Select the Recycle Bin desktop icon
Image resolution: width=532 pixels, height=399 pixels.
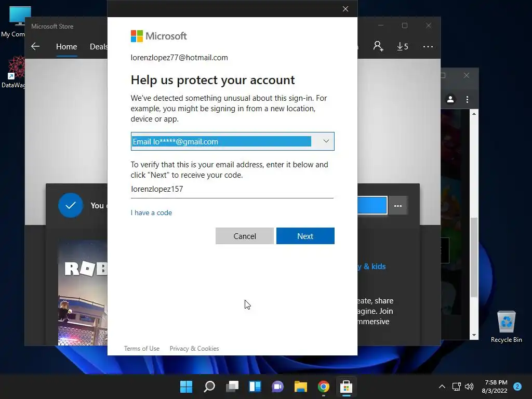pos(506,327)
